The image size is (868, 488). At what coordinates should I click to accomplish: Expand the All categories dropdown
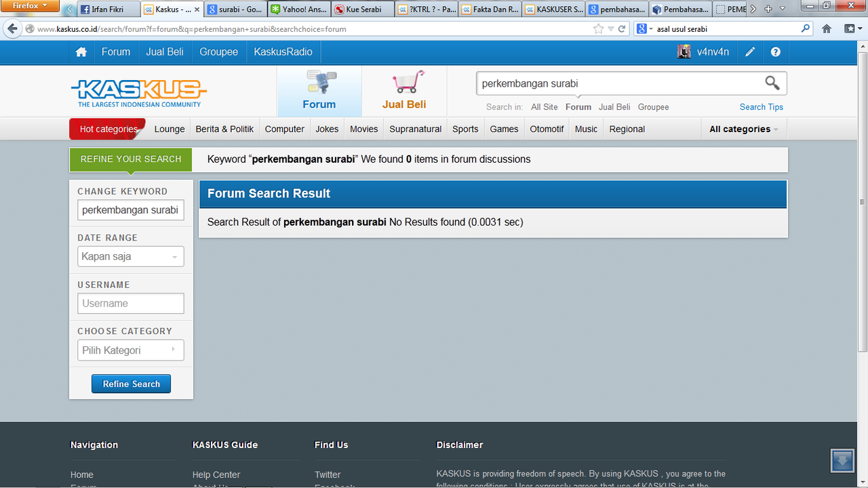(743, 129)
